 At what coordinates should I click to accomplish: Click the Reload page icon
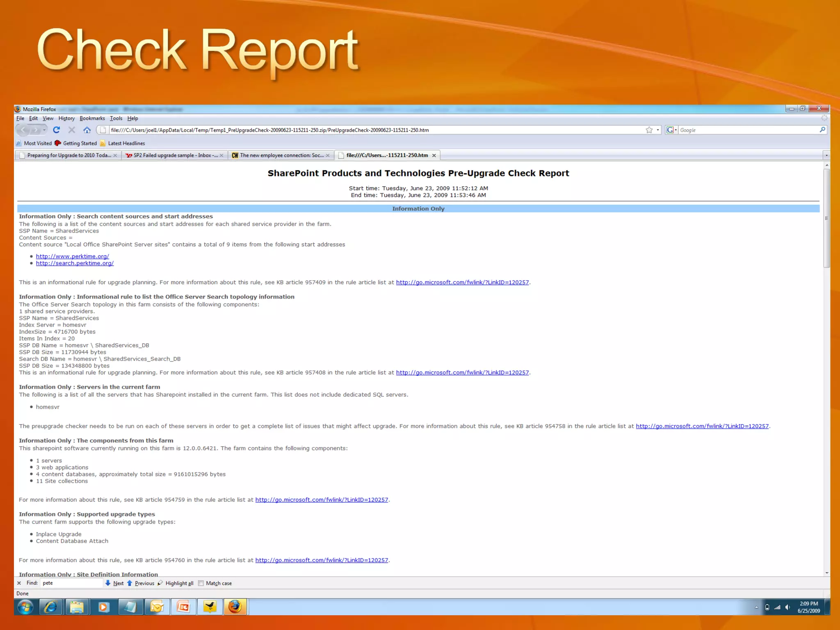[57, 130]
